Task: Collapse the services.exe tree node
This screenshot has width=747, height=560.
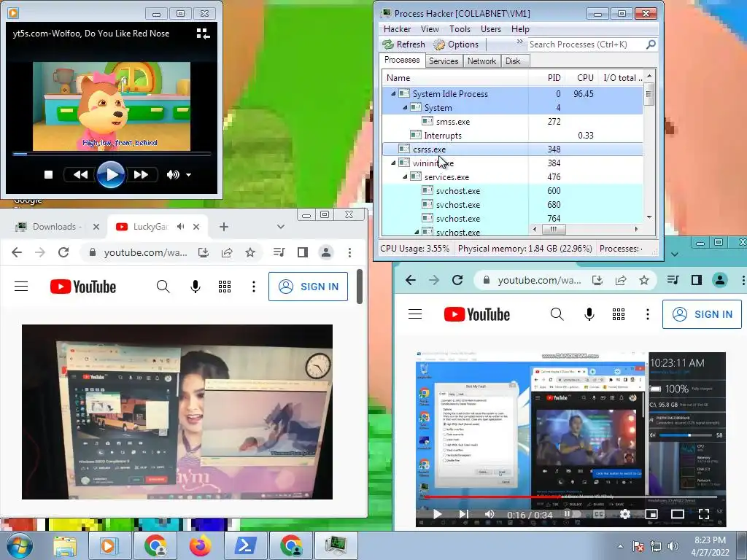Action: 405,176
